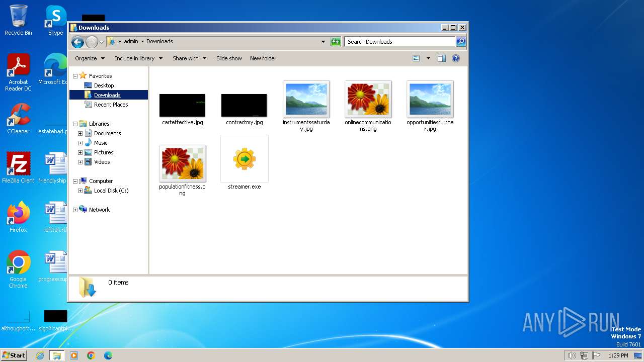
Task: Select the Recycle Bin desktop icon
Action: [18, 20]
